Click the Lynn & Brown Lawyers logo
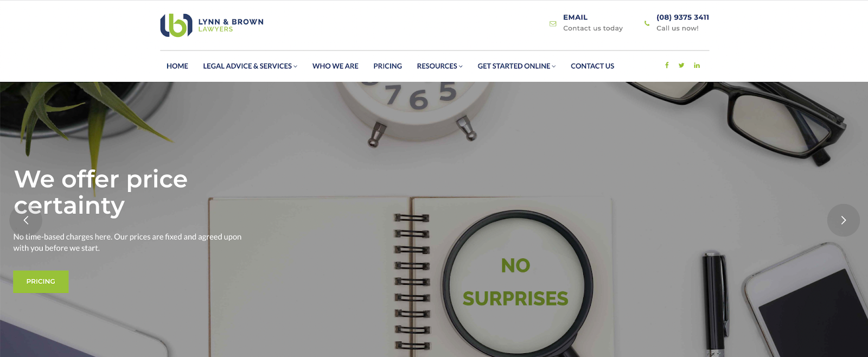 [x=212, y=25]
